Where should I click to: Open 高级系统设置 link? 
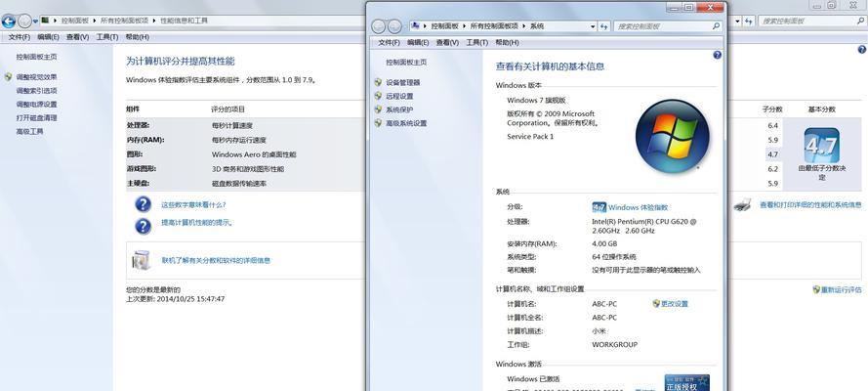tap(406, 123)
